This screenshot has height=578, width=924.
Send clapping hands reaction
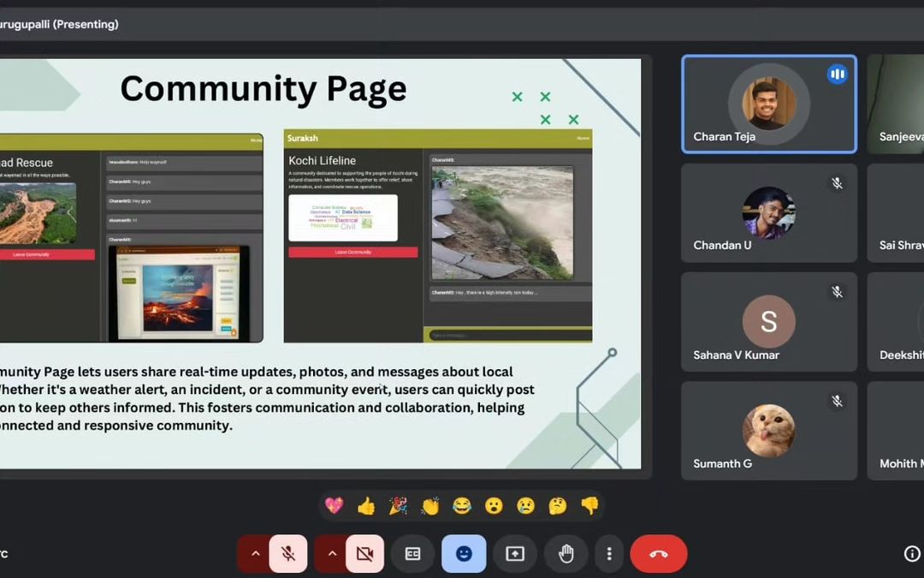[x=430, y=506]
